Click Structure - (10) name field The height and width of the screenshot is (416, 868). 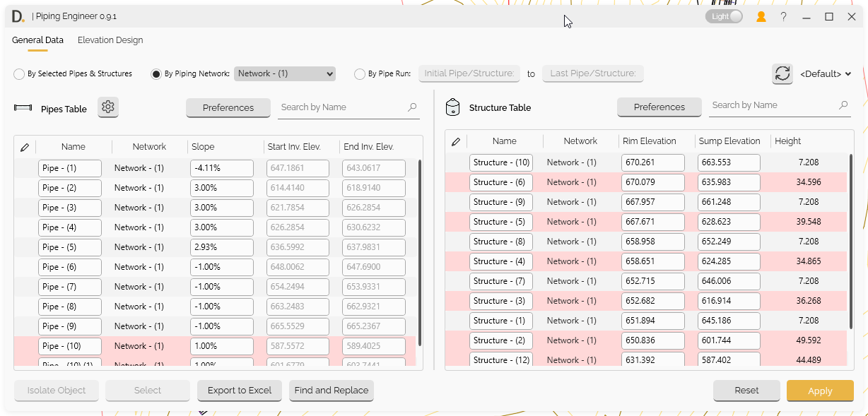(x=501, y=162)
